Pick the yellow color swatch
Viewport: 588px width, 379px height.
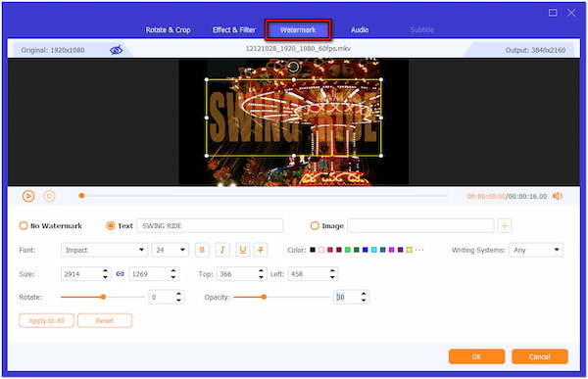tap(409, 250)
